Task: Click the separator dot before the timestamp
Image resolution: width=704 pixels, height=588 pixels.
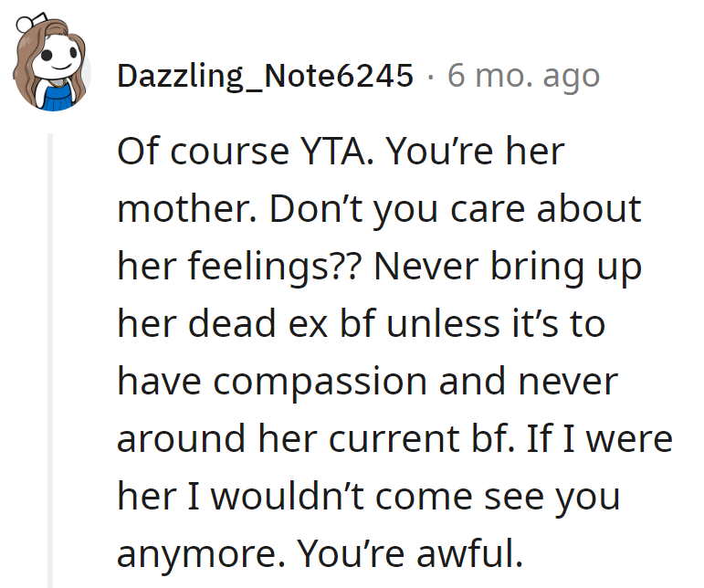Action: [x=430, y=76]
